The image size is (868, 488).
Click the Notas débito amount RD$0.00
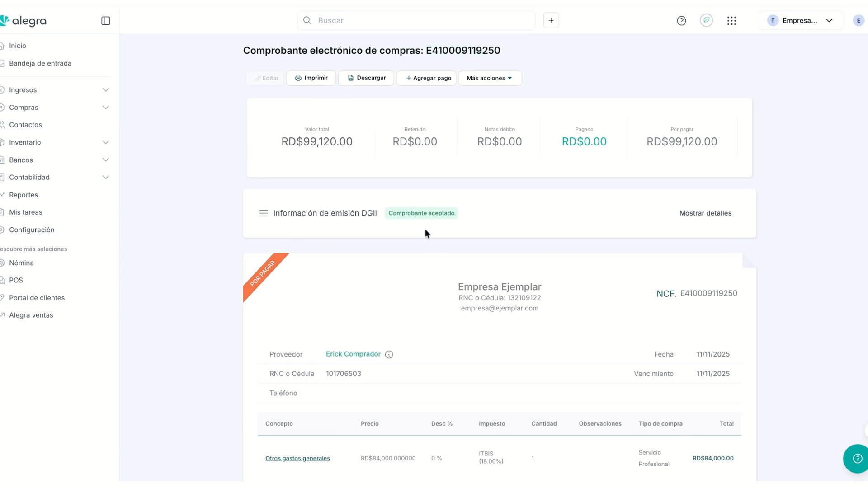(x=500, y=142)
